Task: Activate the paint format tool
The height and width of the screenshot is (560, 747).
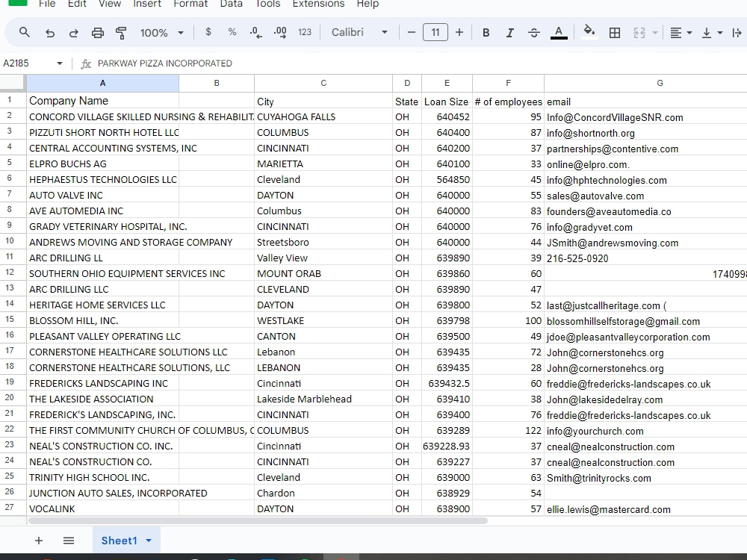Action: (121, 32)
